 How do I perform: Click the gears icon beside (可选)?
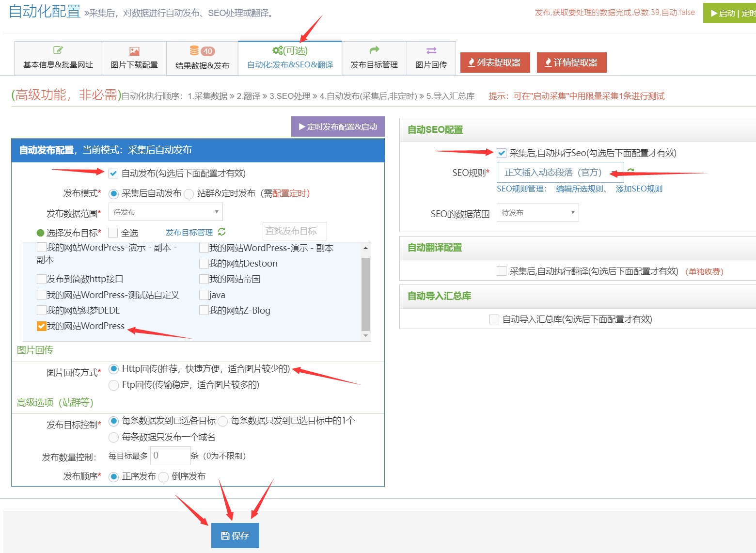click(278, 50)
